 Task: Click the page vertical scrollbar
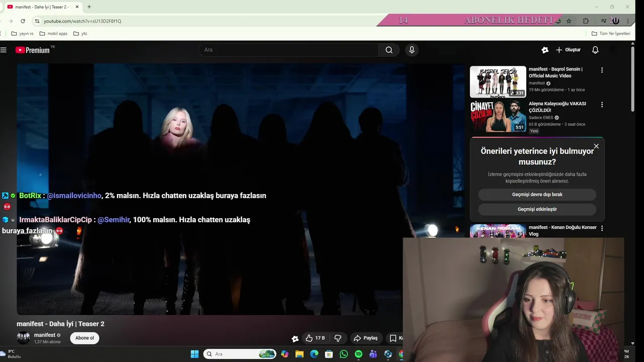click(x=632, y=79)
